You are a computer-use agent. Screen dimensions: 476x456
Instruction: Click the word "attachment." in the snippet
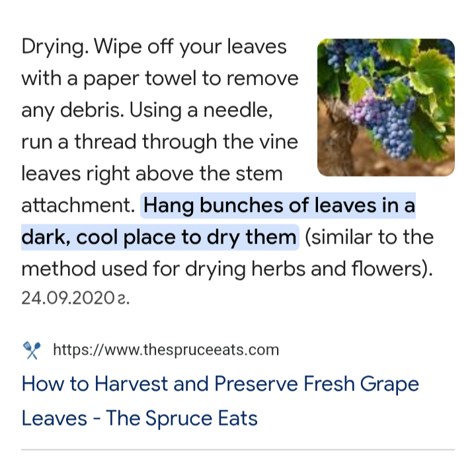pyautogui.click(x=78, y=206)
